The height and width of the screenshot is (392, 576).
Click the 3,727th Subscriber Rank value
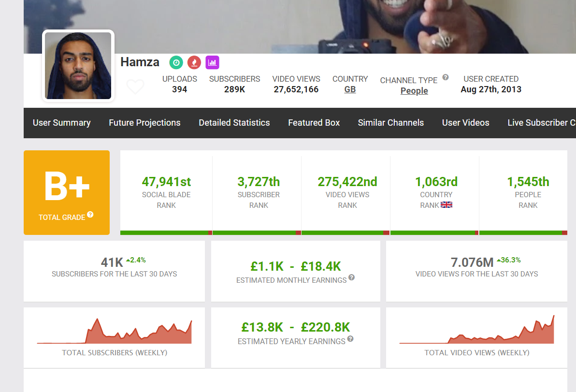(259, 181)
